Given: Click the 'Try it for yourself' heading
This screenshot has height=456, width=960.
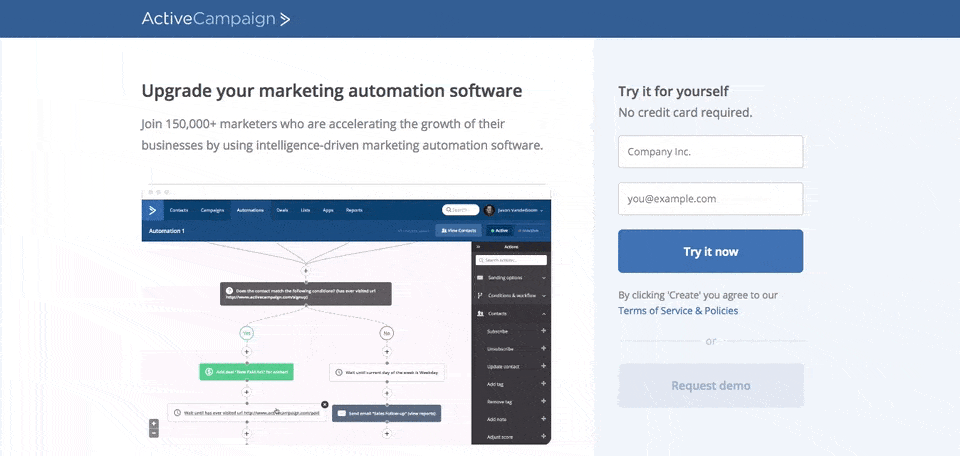Looking at the screenshot, I should (x=673, y=91).
